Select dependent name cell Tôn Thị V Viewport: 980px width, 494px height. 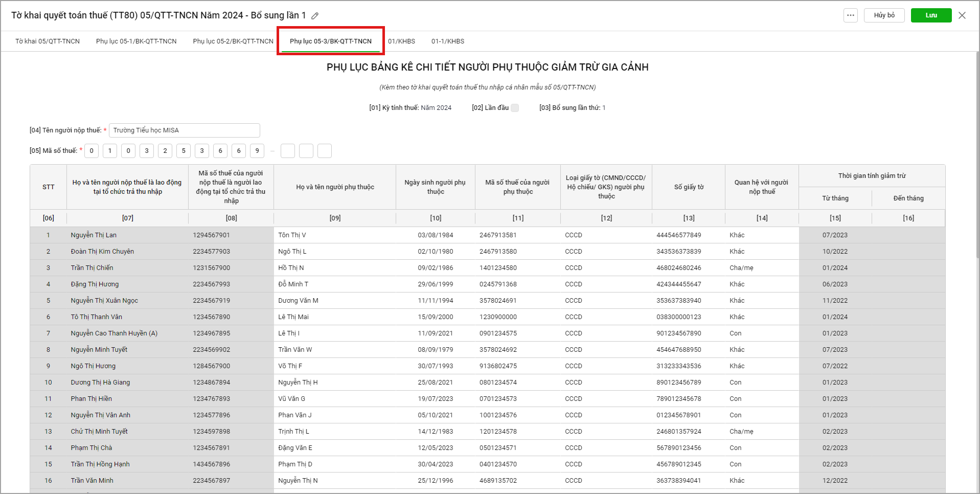pos(334,235)
